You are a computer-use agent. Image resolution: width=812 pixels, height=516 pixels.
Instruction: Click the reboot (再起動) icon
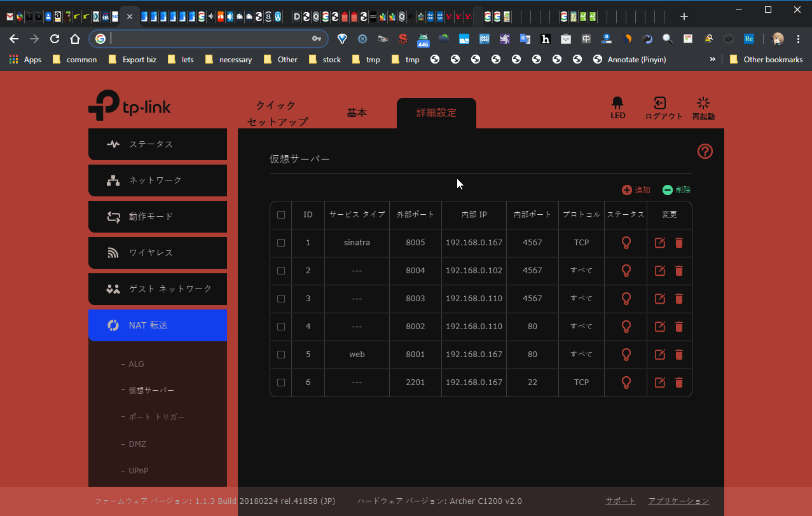coord(703,104)
